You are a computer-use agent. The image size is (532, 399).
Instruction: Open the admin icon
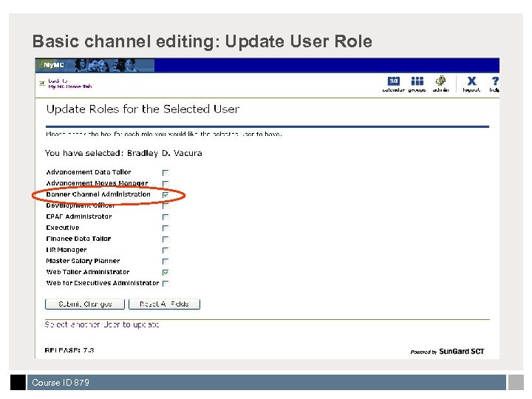click(x=440, y=81)
